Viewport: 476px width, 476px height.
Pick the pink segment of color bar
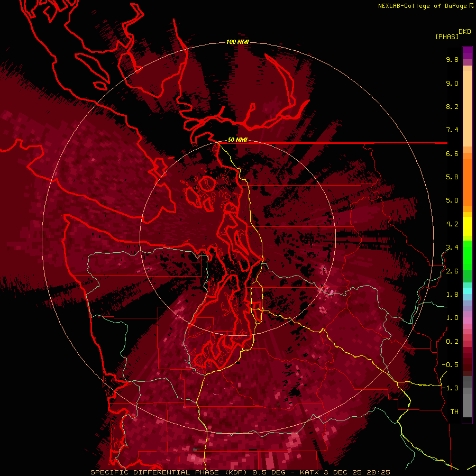467,321
